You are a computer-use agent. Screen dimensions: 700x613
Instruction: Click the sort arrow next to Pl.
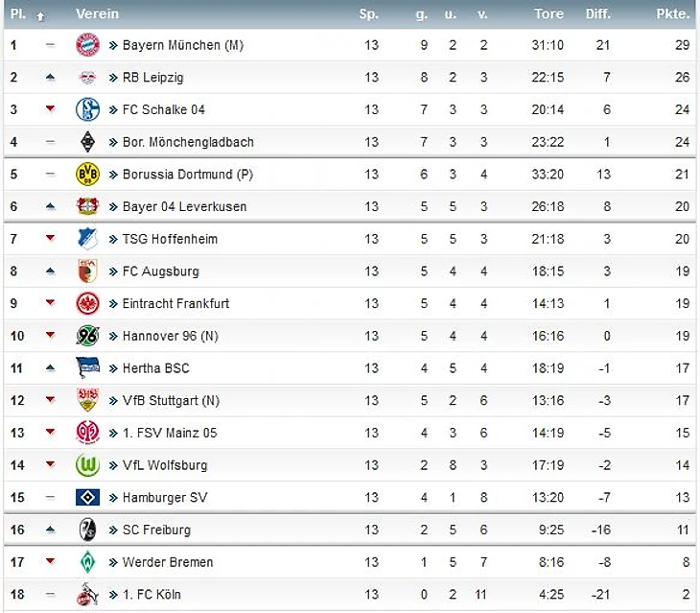[x=40, y=15]
